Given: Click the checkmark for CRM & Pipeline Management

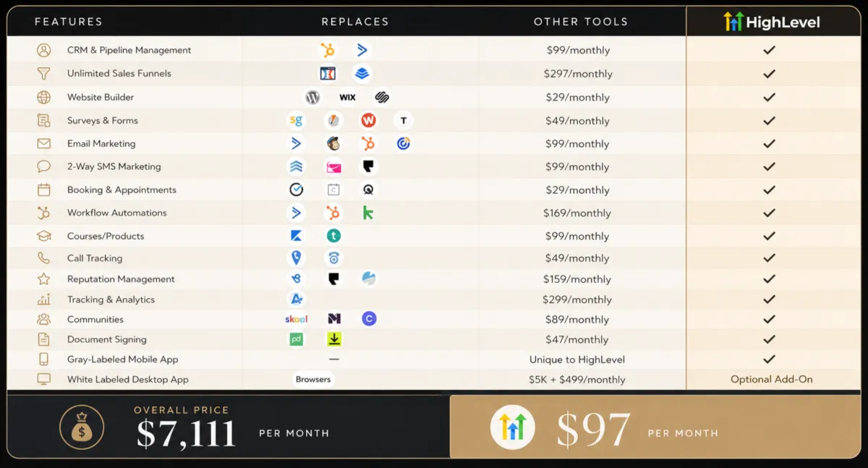Looking at the screenshot, I should [x=770, y=50].
